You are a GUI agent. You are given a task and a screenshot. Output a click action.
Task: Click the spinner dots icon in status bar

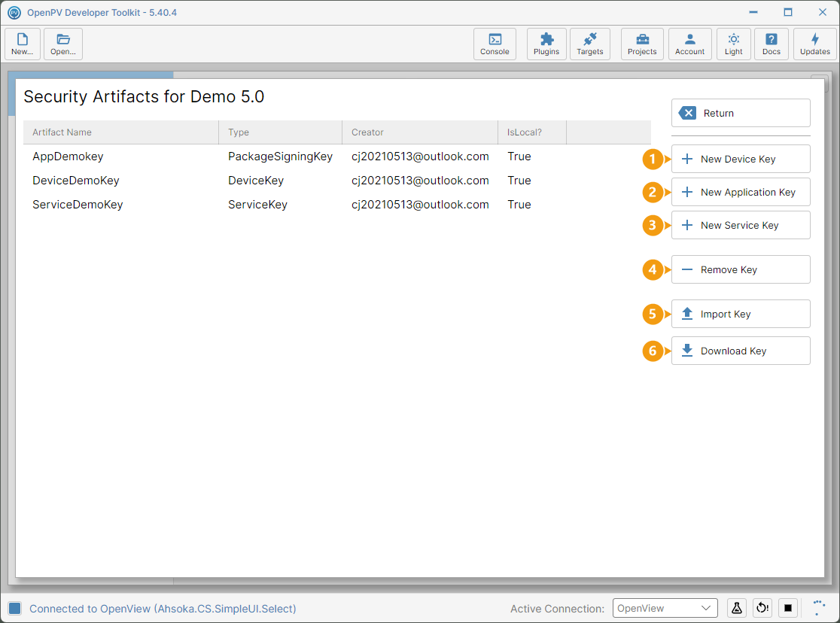pos(819,608)
